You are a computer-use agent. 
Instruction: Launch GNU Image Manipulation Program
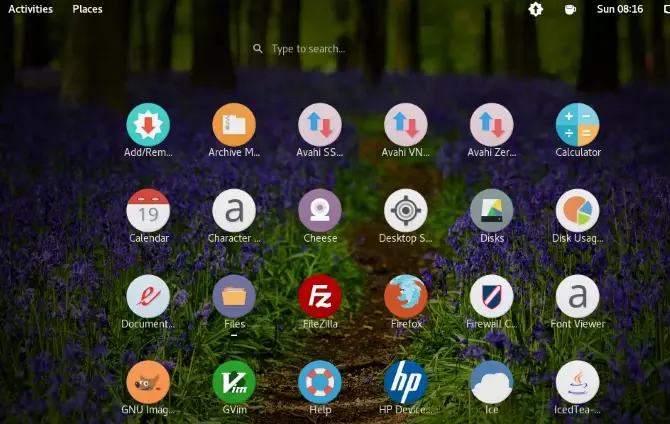(148, 382)
